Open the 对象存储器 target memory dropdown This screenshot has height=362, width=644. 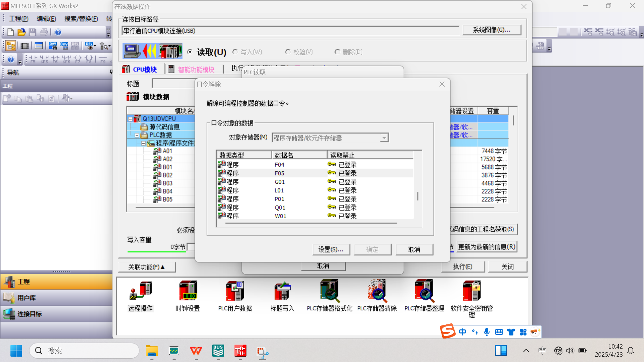point(384,138)
